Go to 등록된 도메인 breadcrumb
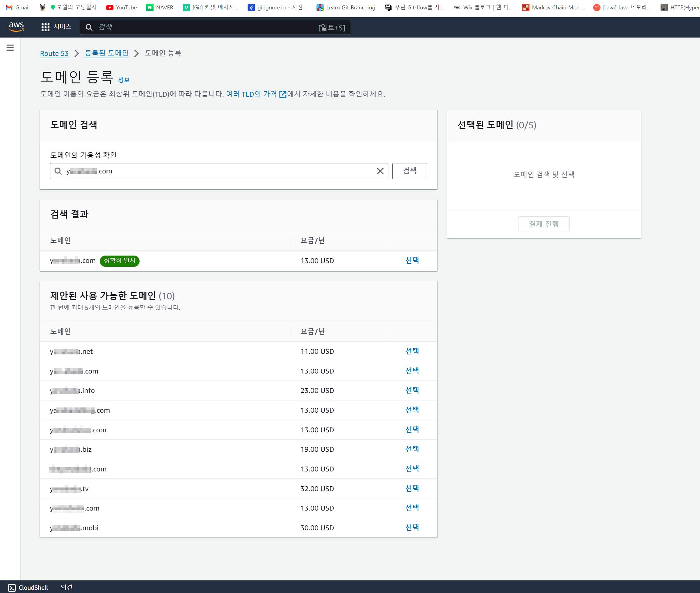The height and width of the screenshot is (593, 700). (107, 53)
